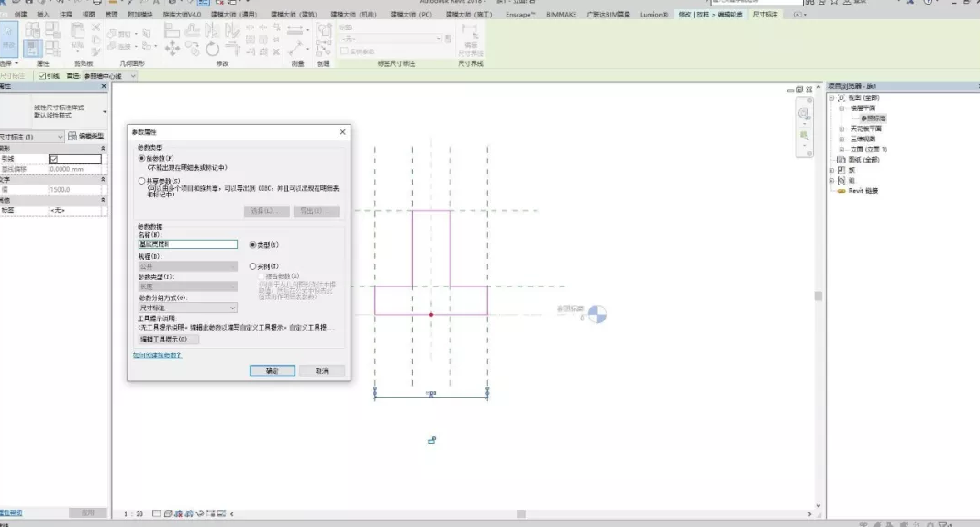980x527 pixels.
Task: Open the Insert ribbon tab
Action: coord(43,15)
